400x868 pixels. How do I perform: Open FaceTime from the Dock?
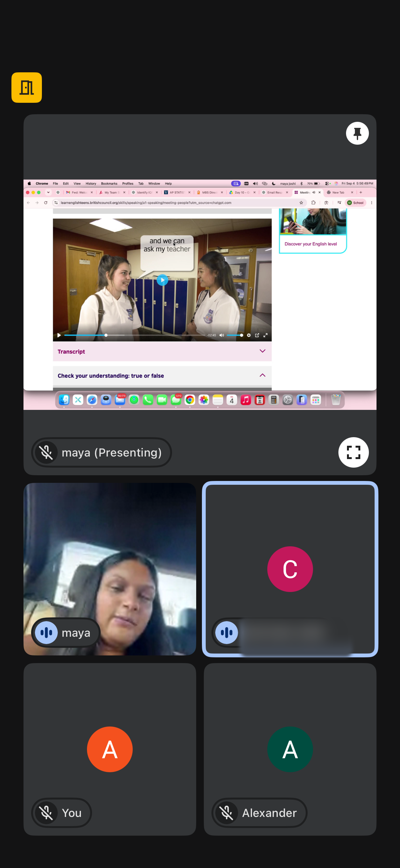coord(162,400)
